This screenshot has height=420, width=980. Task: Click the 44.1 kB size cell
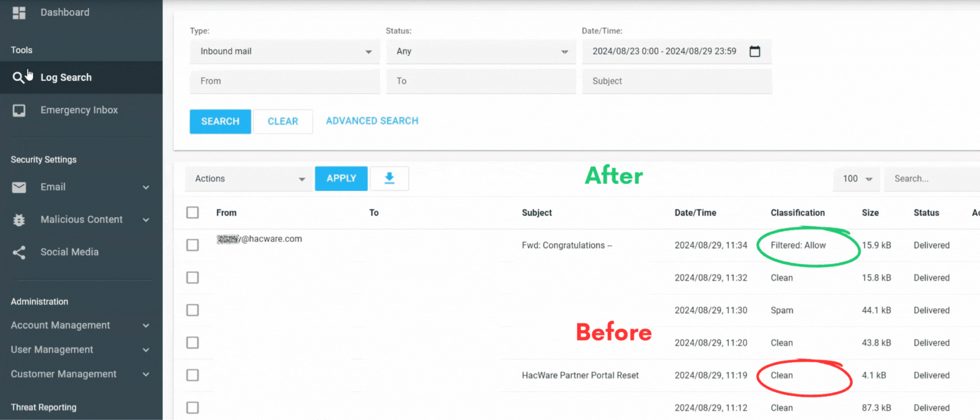pos(876,310)
